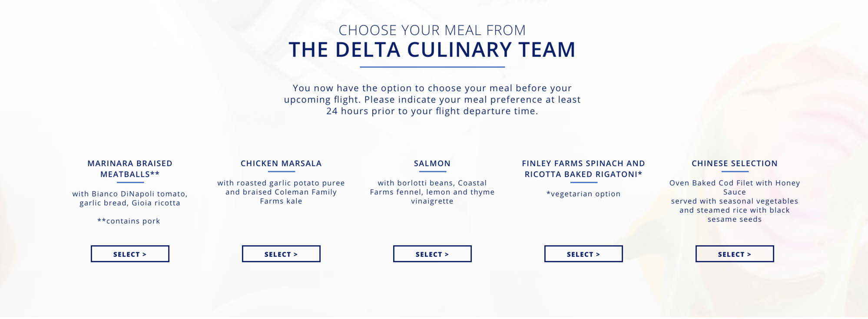Click the Choose Your Meal From subtitle
Viewport: 868px width, 319px height.
(x=432, y=30)
